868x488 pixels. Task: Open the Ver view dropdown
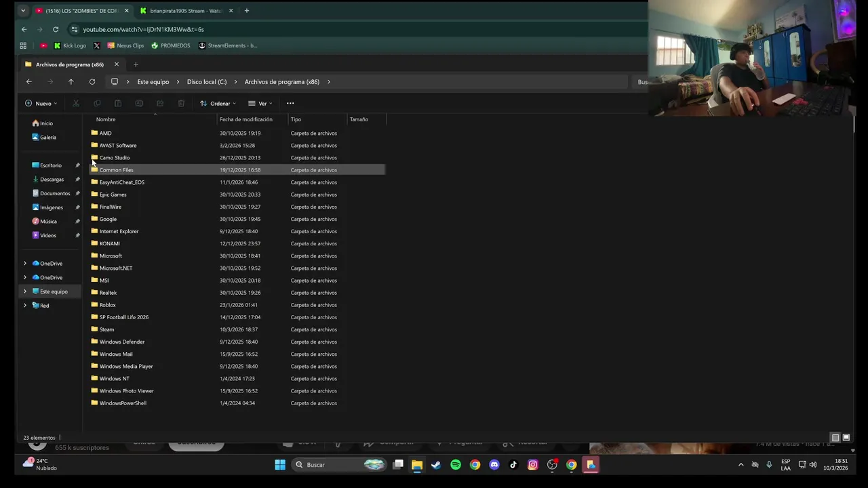260,104
